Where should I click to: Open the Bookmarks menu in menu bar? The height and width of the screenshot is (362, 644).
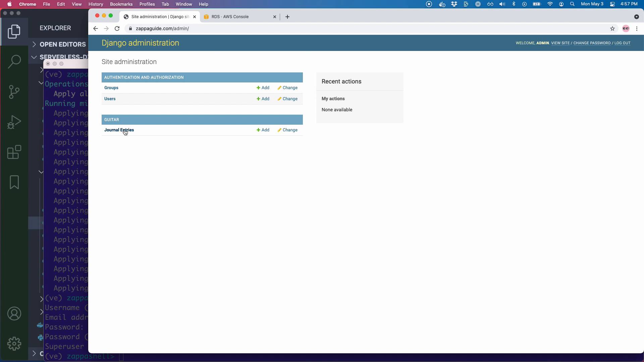tap(121, 4)
